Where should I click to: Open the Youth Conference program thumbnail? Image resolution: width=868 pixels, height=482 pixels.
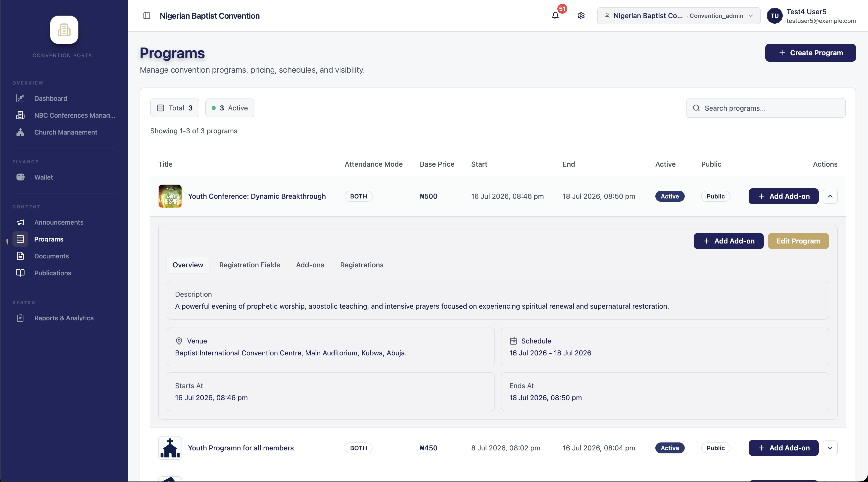[x=170, y=196]
